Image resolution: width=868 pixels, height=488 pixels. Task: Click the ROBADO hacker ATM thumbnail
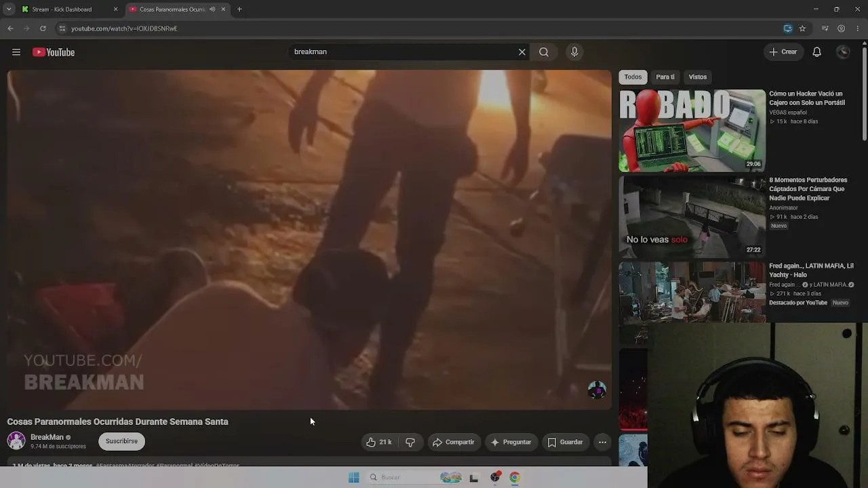point(692,130)
